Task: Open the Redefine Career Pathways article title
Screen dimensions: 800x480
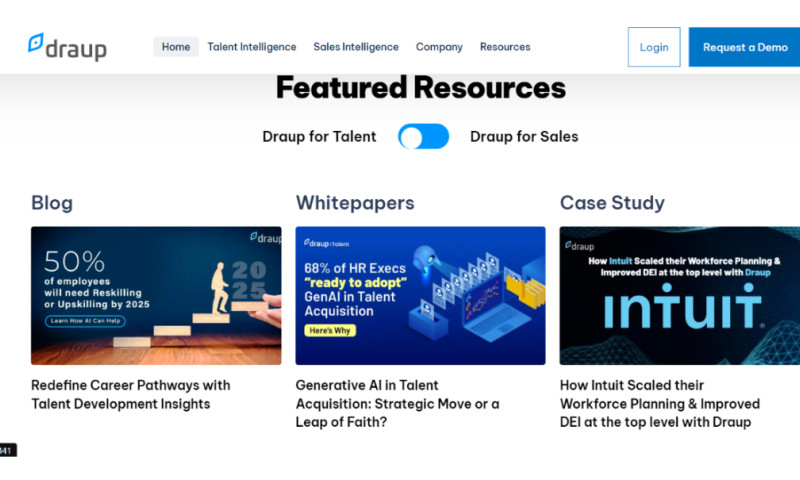Action: tap(130, 394)
